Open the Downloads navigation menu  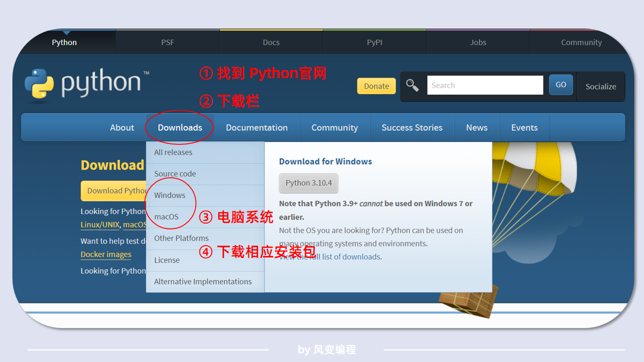pyautogui.click(x=180, y=128)
